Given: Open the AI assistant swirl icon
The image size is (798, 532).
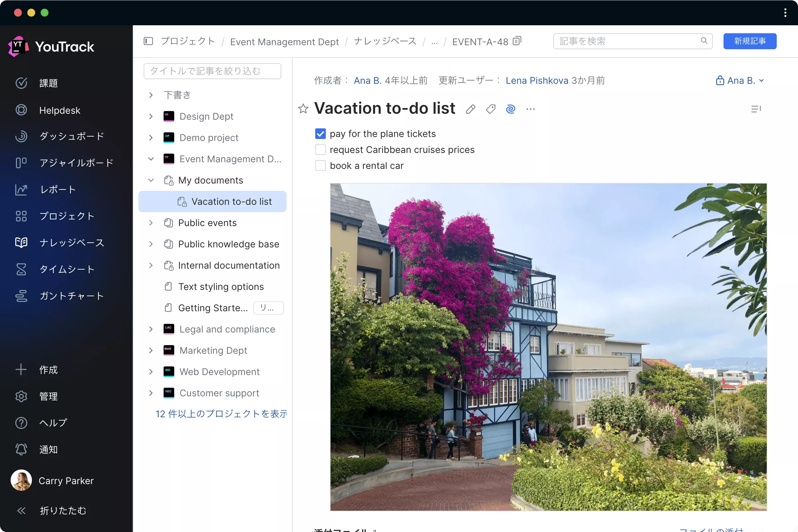Looking at the screenshot, I should coord(510,109).
